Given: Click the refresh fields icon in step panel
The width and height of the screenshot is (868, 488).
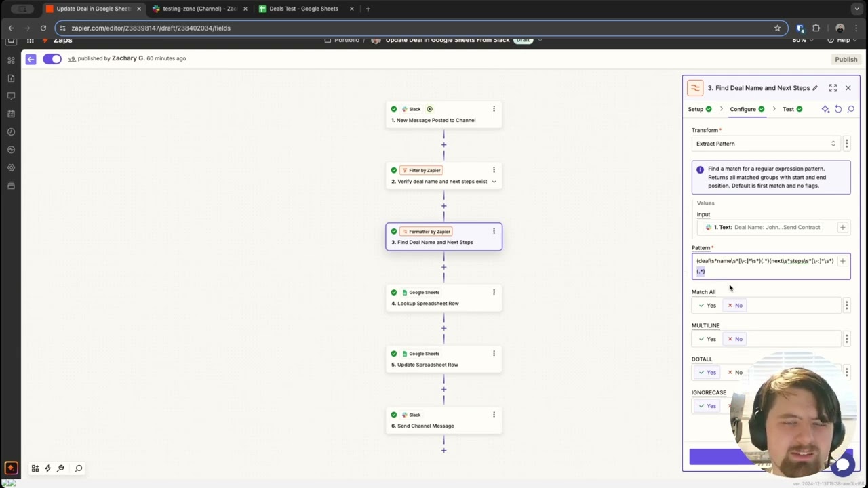Looking at the screenshot, I should (x=838, y=109).
